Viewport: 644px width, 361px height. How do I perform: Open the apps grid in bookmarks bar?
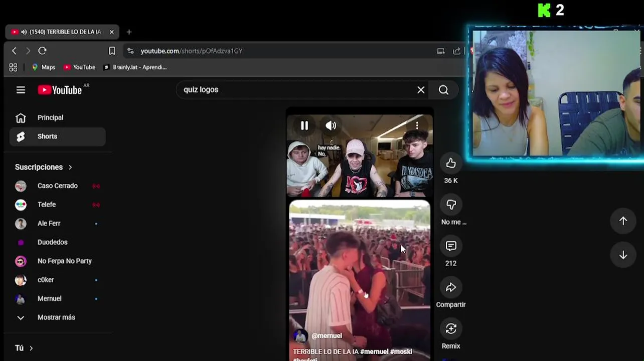point(14,67)
